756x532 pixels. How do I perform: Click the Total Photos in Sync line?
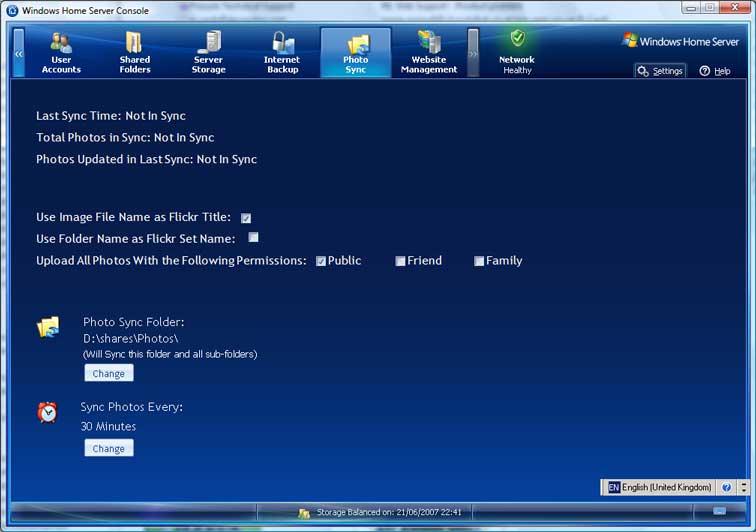tap(125, 137)
